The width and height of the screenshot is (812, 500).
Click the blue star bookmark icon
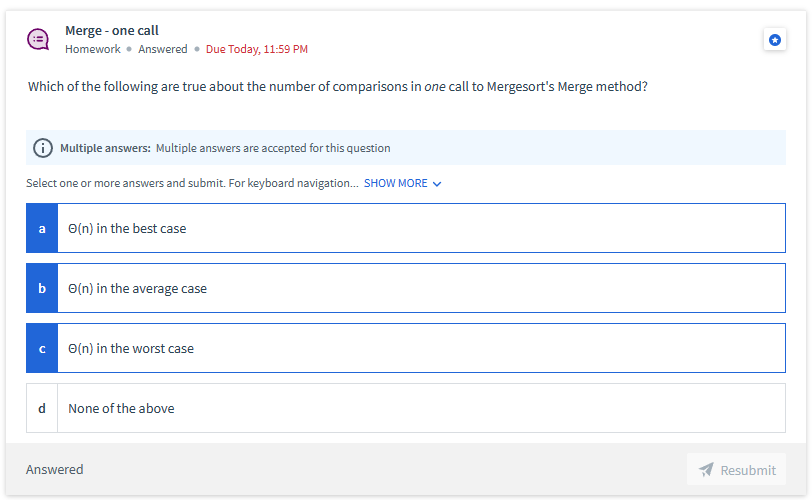click(775, 40)
